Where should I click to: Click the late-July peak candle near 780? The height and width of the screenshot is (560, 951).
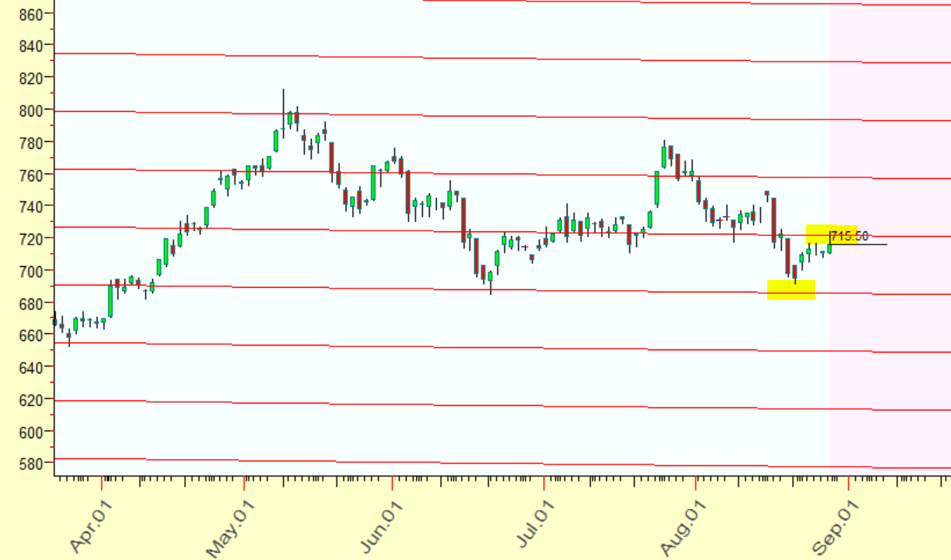point(664,155)
